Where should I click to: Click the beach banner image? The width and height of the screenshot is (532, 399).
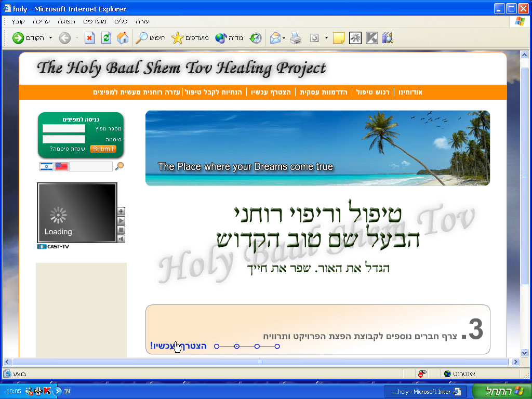(x=317, y=148)
